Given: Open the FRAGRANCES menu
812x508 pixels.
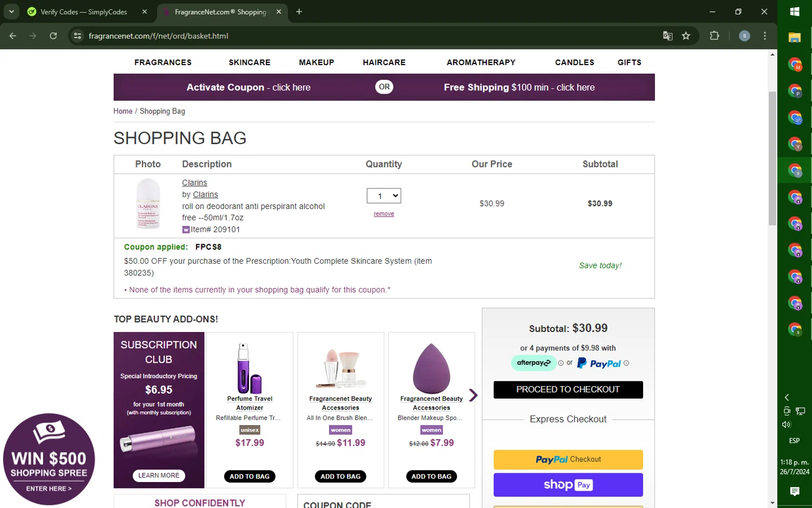Looking at the screenshot, I should tap(163, 62).
